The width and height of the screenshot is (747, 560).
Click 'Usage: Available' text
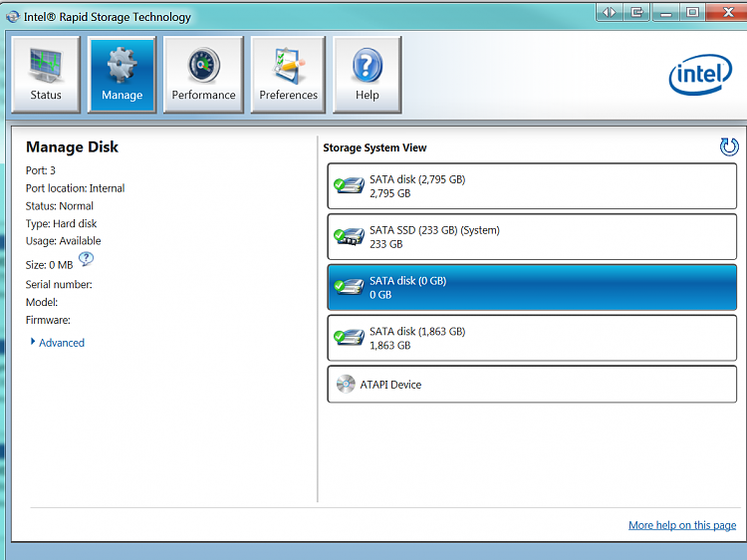coord(64,241)
